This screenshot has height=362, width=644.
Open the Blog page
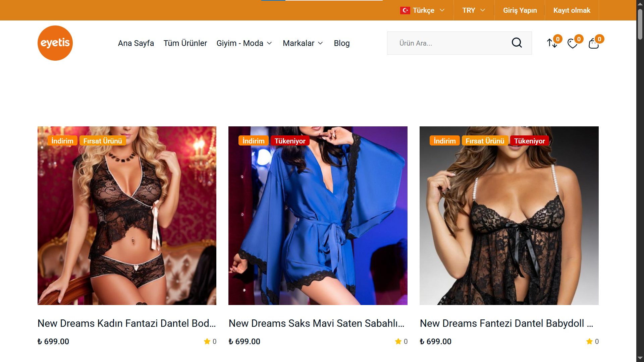[341, 43]
